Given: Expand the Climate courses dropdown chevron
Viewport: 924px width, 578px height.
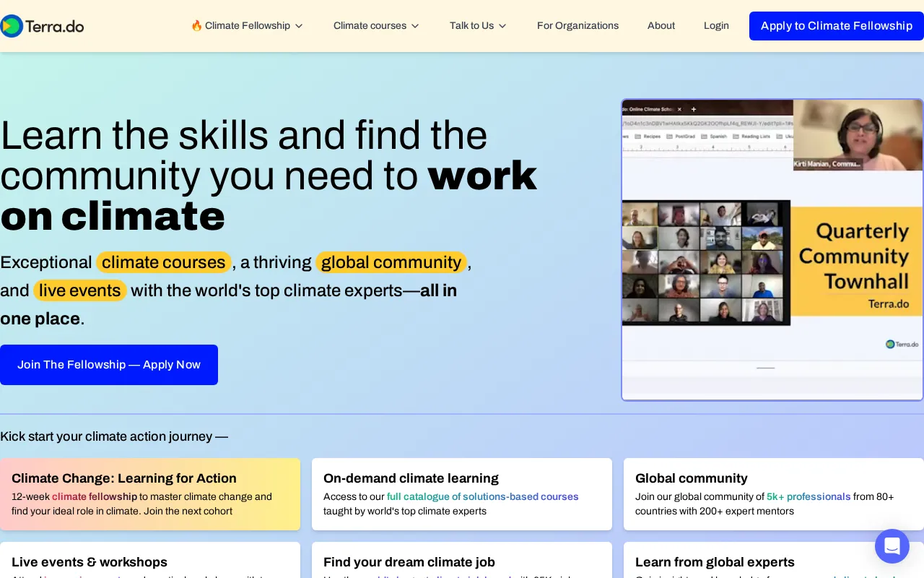Looking at the screenshot, I should coord(415,26).
